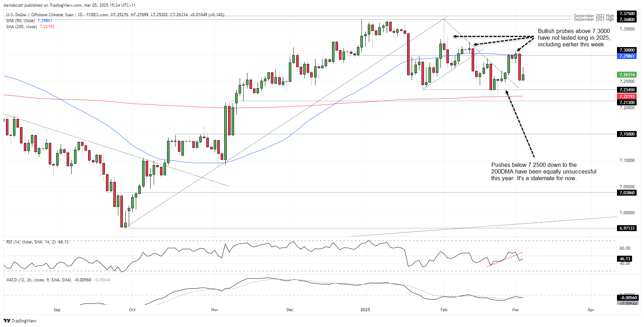Click the Apr label on the time axis
The image size is (644, 327).
591,310
